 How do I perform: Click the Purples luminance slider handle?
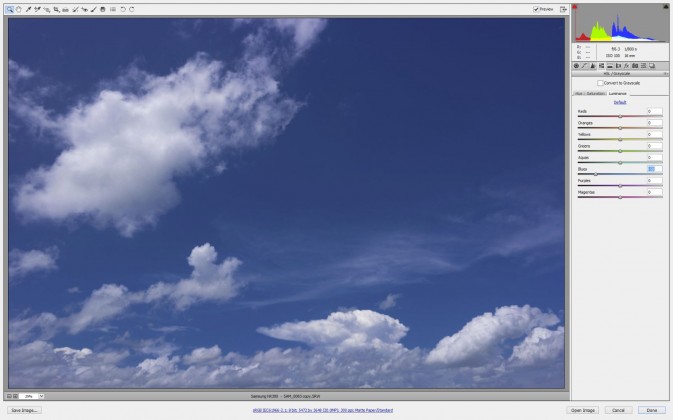620,186
